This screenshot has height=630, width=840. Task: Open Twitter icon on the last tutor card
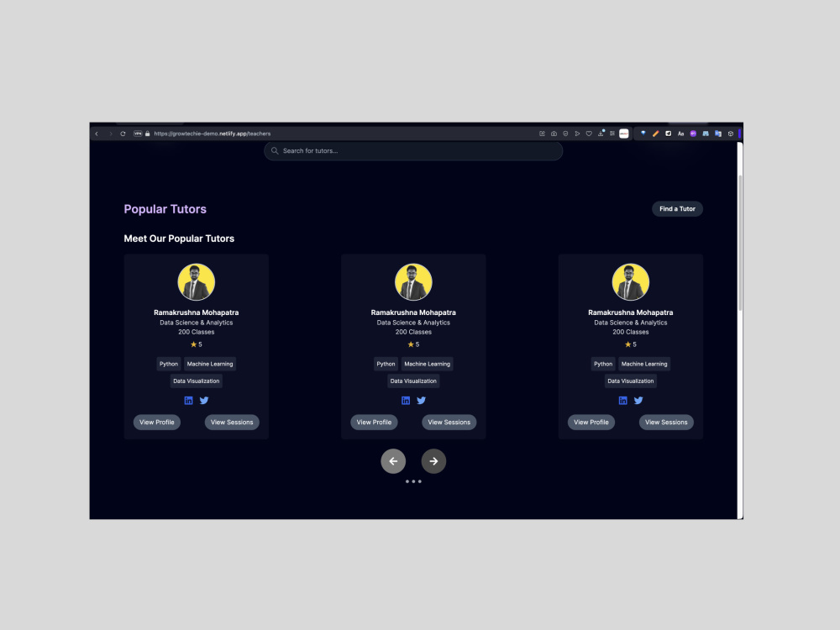638,401
